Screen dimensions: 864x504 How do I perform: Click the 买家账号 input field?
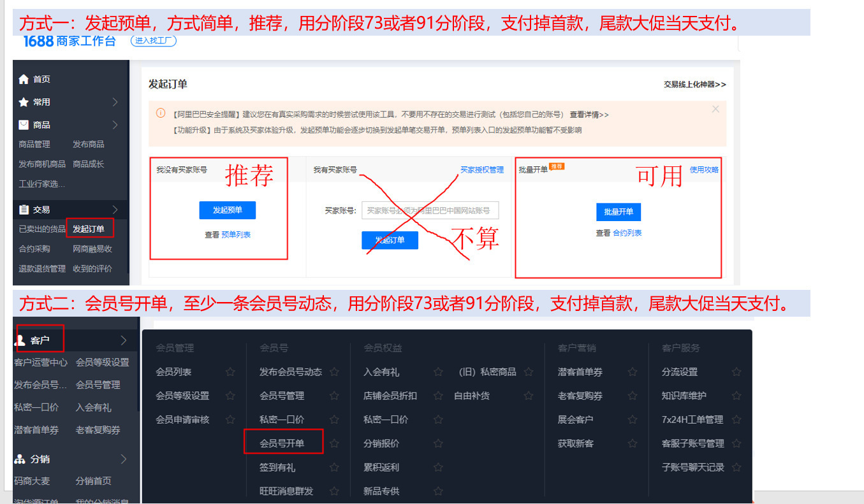430,210
